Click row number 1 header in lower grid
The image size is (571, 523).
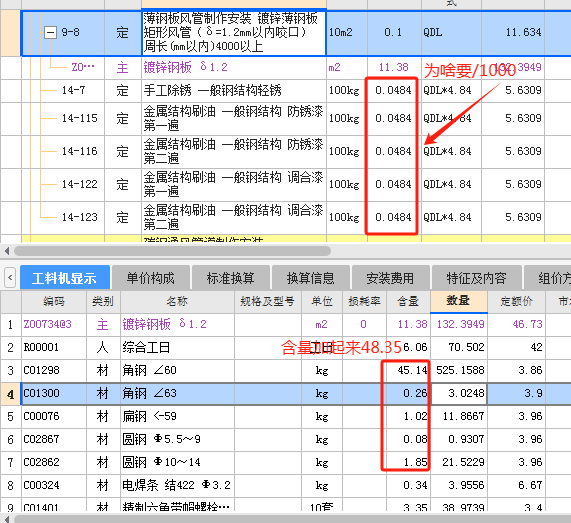tap(11, 325)
